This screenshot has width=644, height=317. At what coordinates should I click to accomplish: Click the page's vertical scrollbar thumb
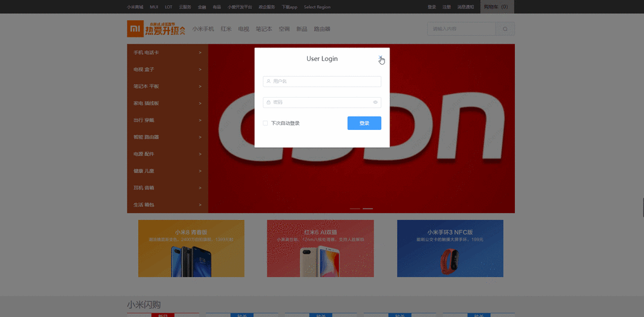tap(643, 207)
